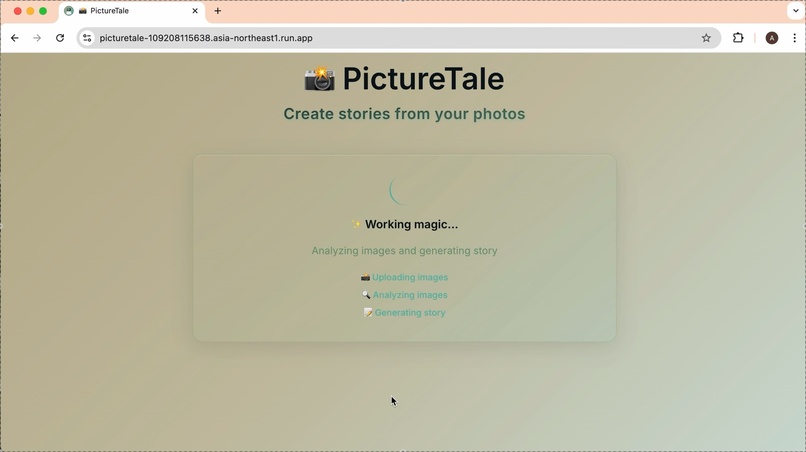Open the profile avatar menu
Image resolution: width=806 pixels, height=452 pixels.
click(772, 38)
